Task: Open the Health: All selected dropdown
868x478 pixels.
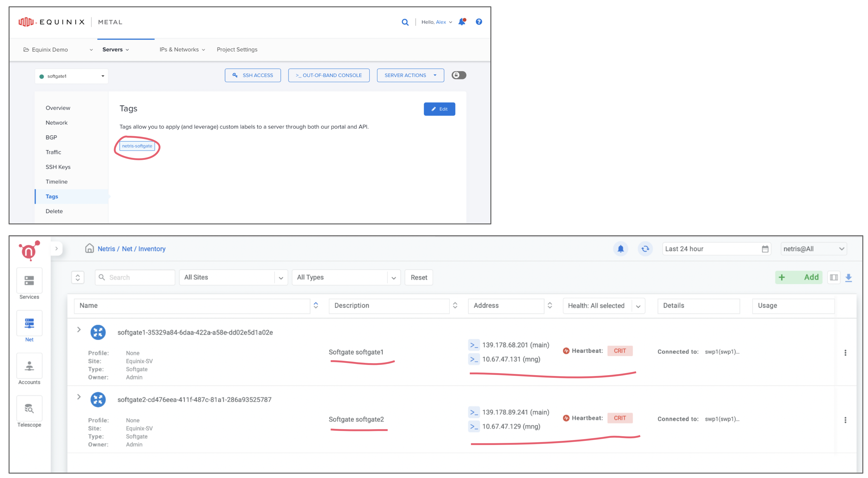Action: 604,306
